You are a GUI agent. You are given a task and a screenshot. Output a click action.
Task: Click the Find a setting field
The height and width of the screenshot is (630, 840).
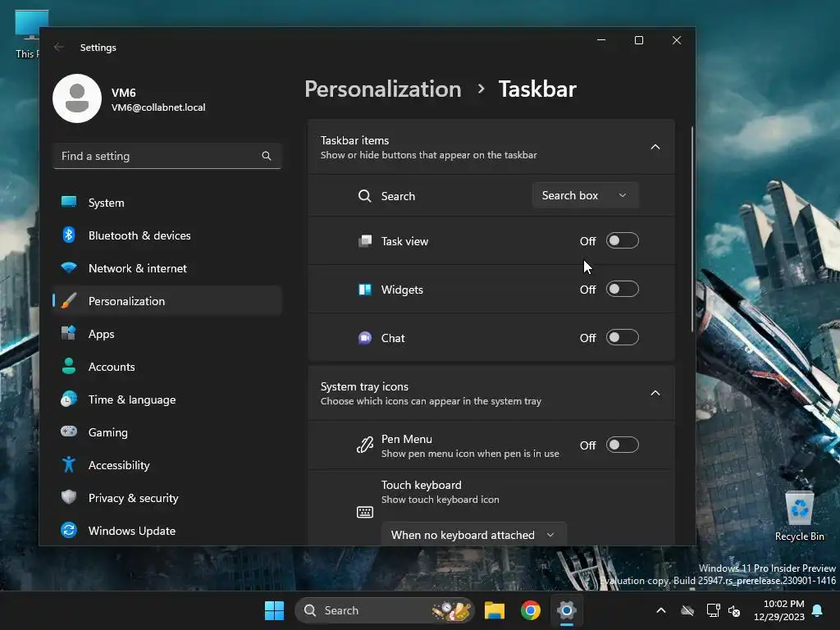click(167, 156)
